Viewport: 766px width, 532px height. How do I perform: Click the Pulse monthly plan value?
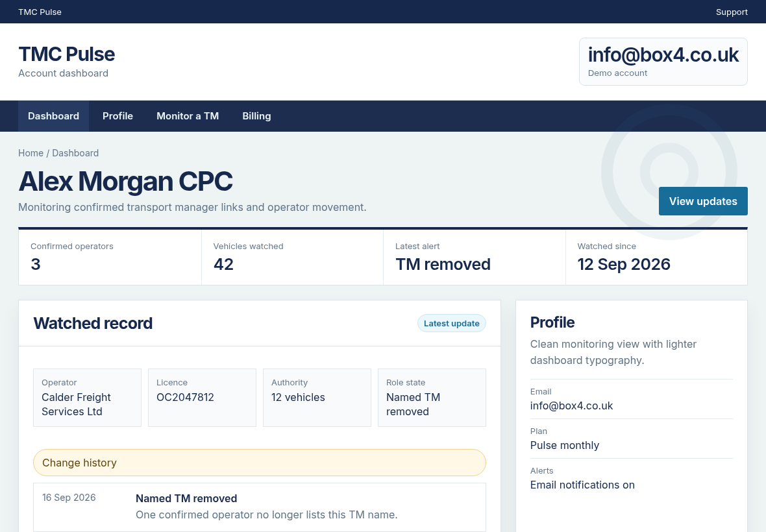[564, 445]
